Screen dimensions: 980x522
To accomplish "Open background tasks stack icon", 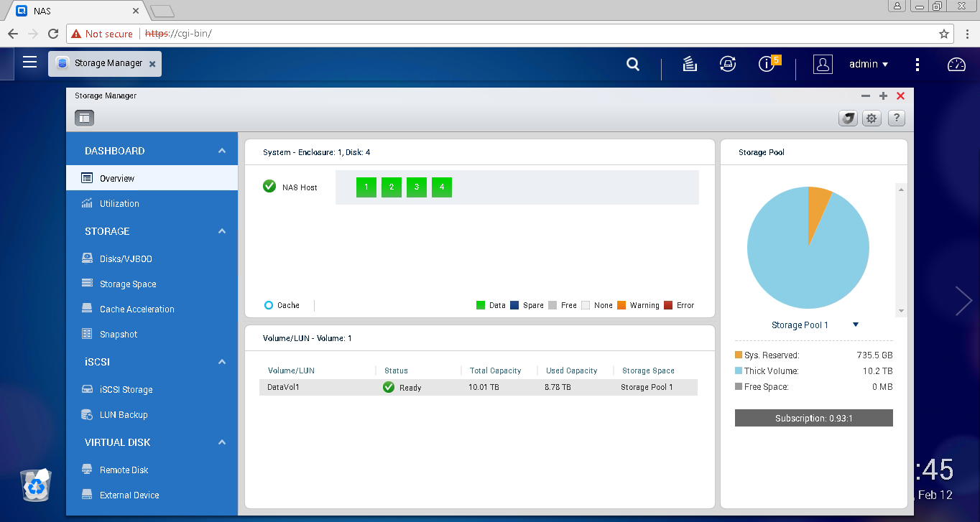I will (x=690, y=64).
